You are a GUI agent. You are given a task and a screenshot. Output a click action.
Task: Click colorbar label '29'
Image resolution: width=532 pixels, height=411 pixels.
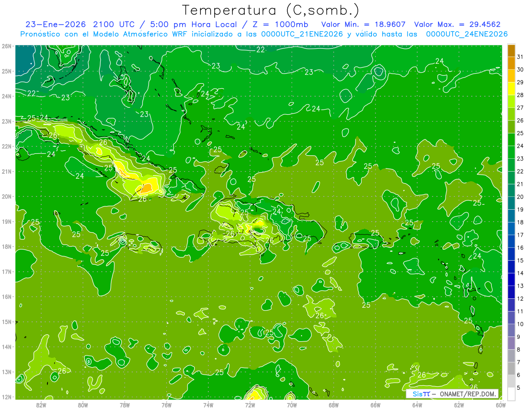point(520,82)
